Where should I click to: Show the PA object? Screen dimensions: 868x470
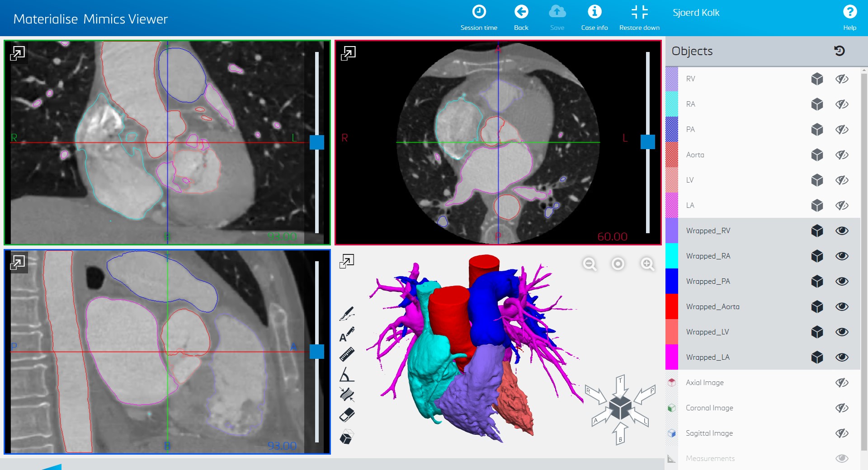pos(842,130)
